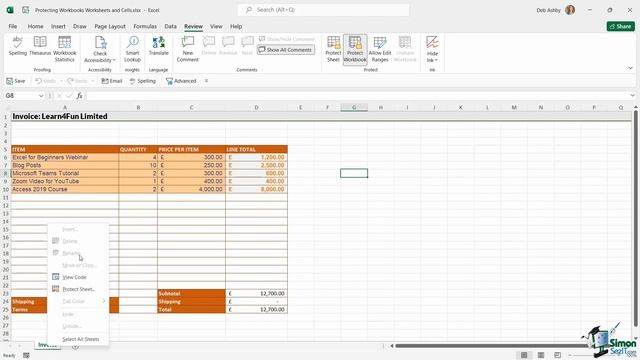Open the Thesaurus tool
Image resolution: width=640 pixels, height=360 pixels.
[40, 46]
